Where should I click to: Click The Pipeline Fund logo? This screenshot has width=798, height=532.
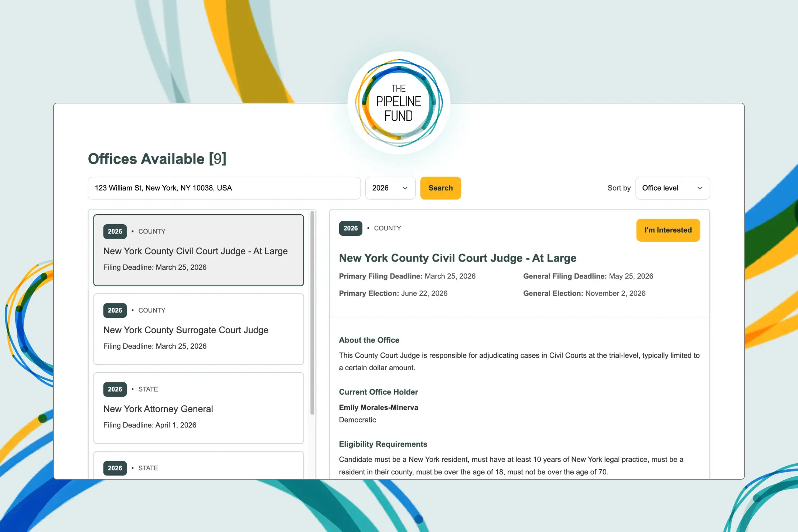[399, 102]
